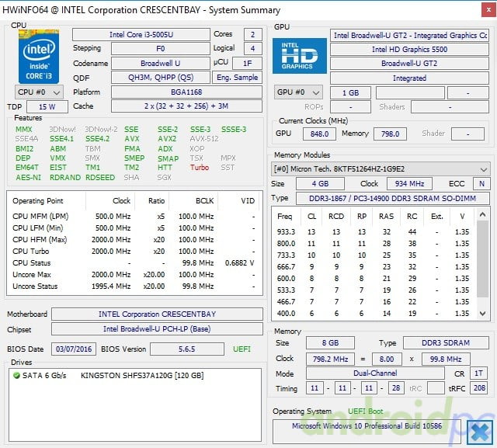Click the Intel Broadwell-U GT2 Integrated Graphics field

pos(409,36)
